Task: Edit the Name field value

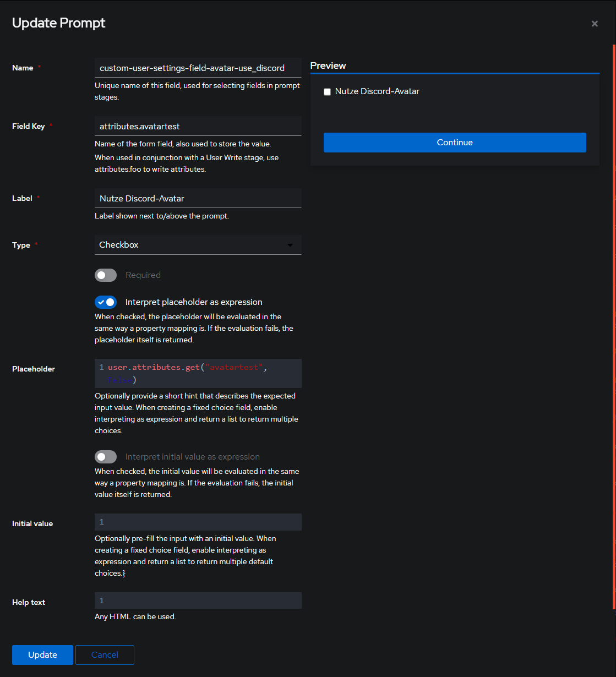Action: (198, 68)
